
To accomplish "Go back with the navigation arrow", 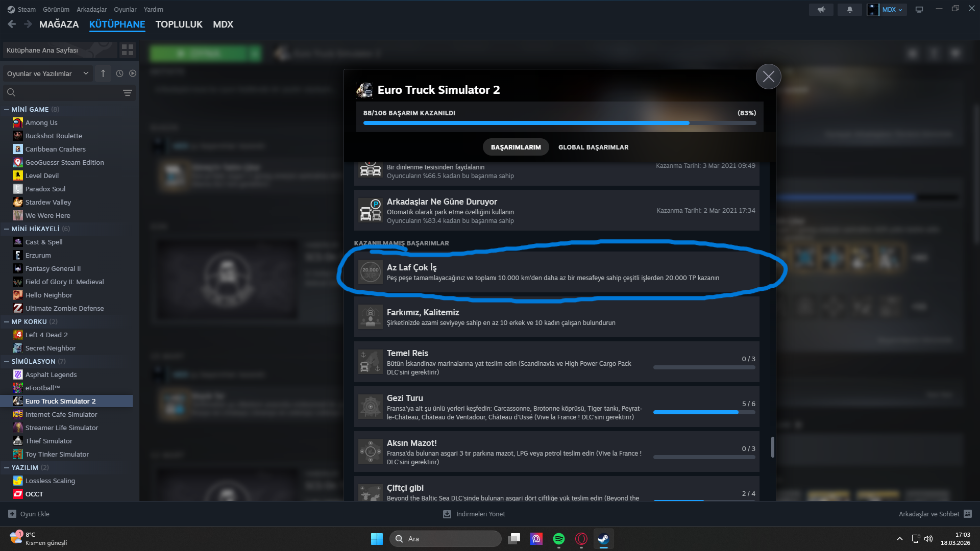I will (x=12, y=24).
